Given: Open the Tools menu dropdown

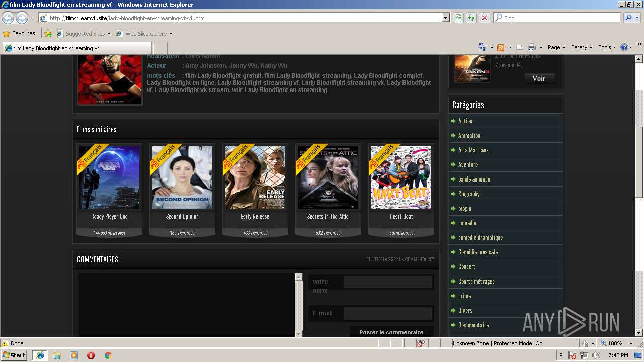Looking at the screenshot, I should (x=607, y=47).
